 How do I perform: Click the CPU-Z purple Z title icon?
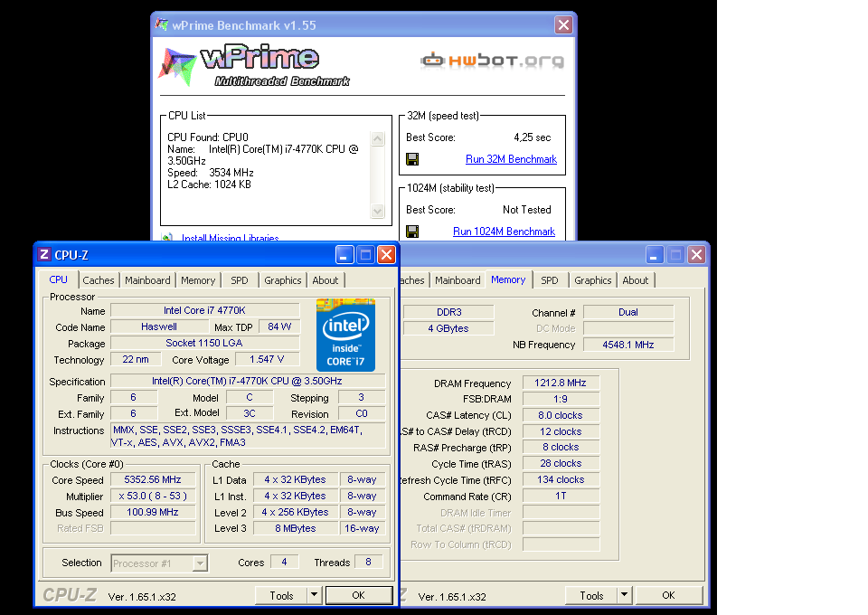point(44,255)
